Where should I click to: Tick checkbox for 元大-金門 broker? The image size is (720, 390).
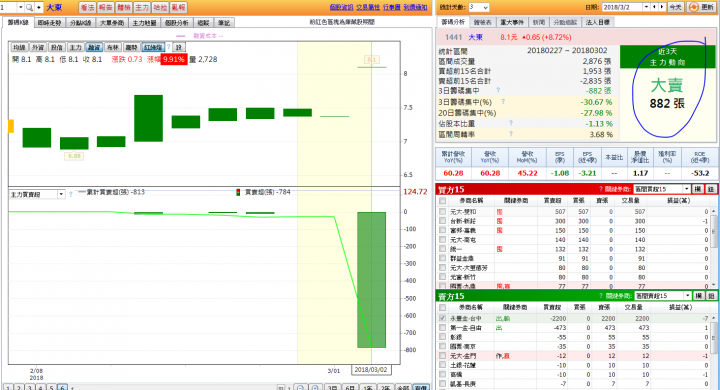coord(442,356)
